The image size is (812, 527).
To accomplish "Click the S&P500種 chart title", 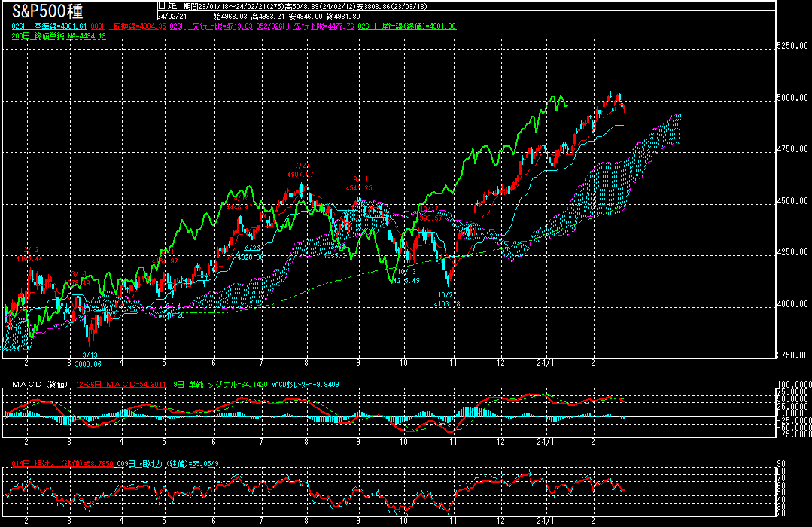I will pos(47,11).
